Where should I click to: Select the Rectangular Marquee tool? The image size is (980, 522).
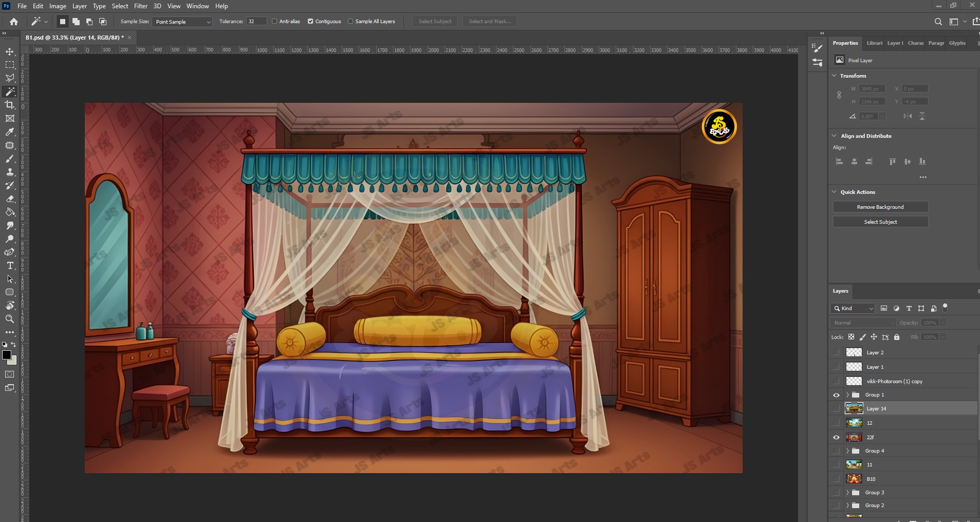tap(10, 65)
